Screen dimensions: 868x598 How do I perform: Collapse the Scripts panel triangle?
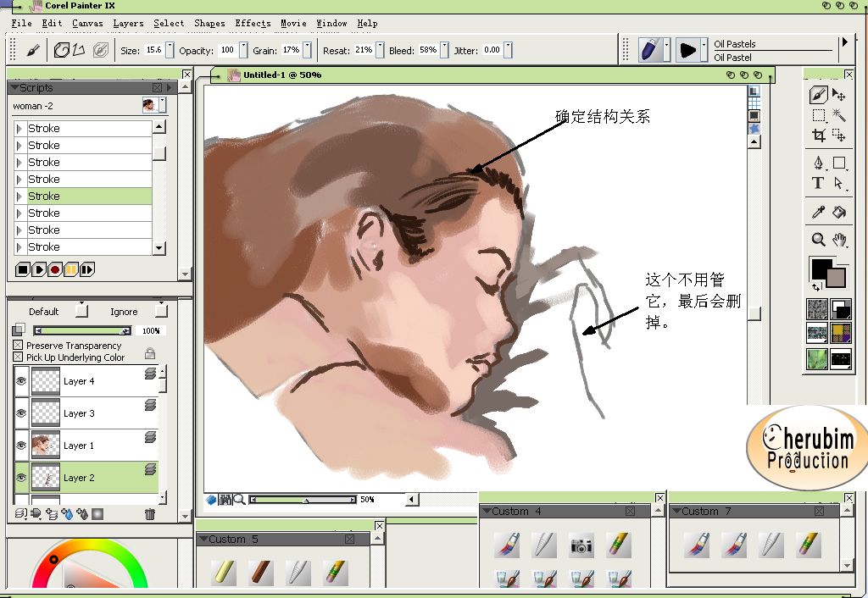point(14,87)
